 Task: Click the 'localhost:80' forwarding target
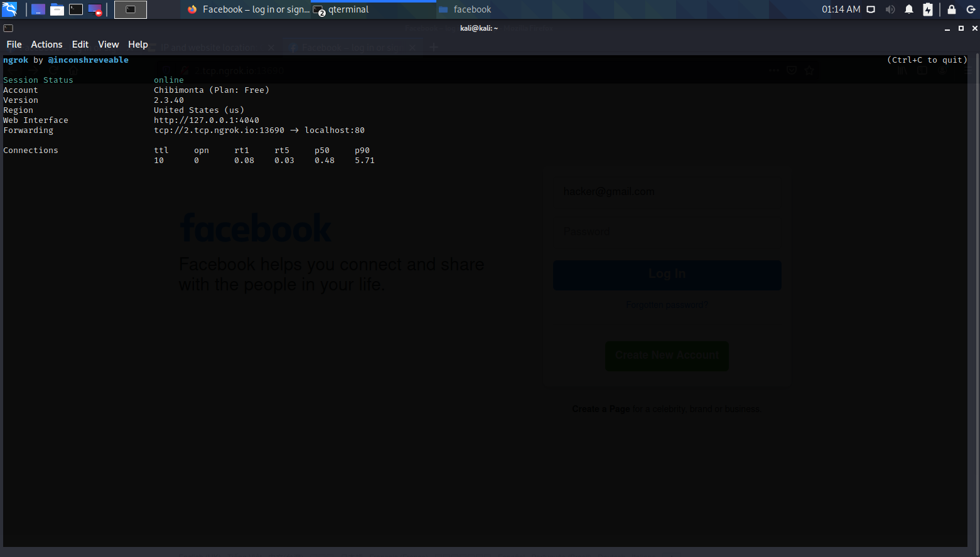pos(335,130)
